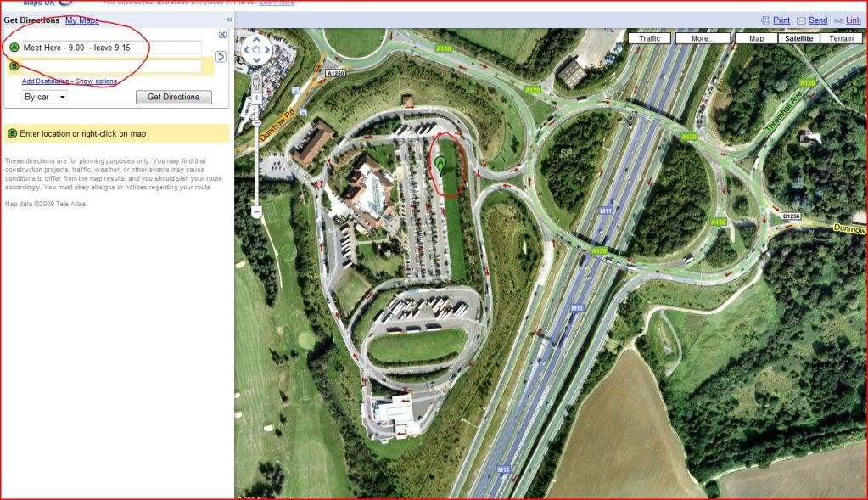This screenshot has height=500, width=868.
Task: Open the By car travel mode dropdown
Action: pos(45,97)
